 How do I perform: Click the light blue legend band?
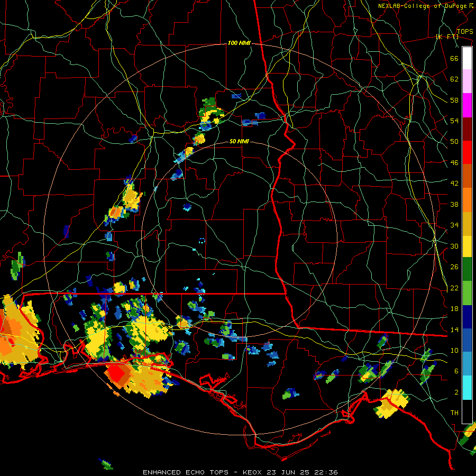pos(467,364)
